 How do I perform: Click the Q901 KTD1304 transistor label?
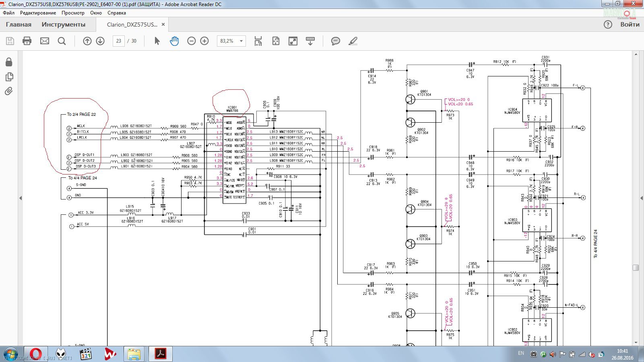click(x=424, y=93)
